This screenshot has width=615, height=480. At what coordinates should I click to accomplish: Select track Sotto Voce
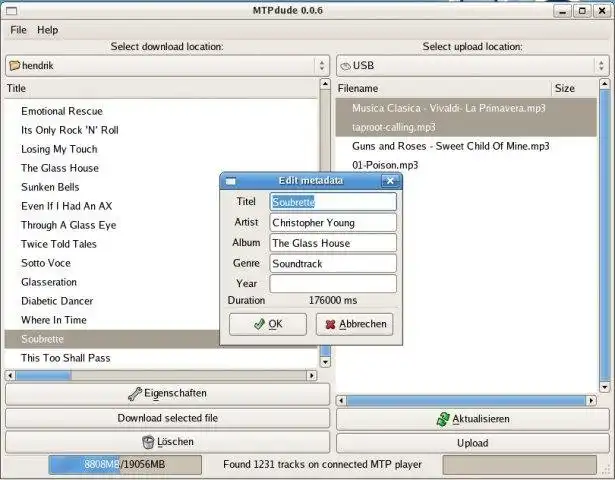46,263
